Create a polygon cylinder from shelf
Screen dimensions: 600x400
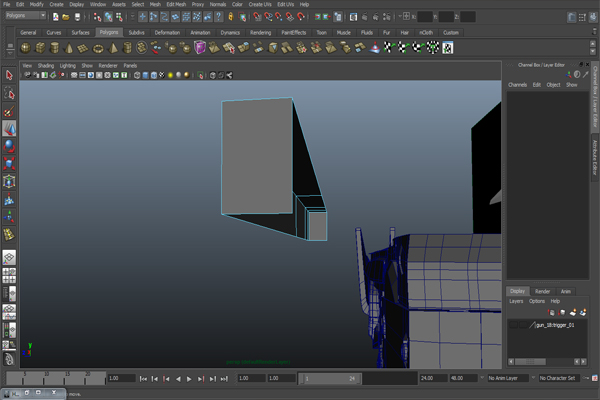pos(55,48)
